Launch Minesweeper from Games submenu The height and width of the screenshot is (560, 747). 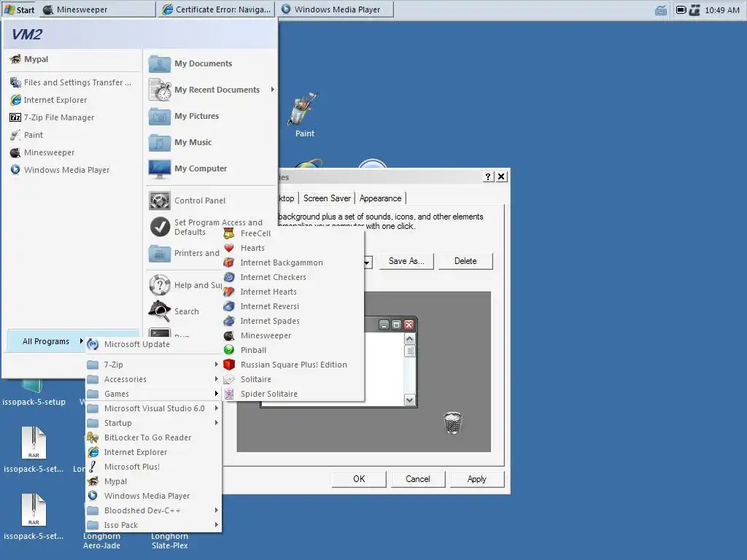pos(293,335)
